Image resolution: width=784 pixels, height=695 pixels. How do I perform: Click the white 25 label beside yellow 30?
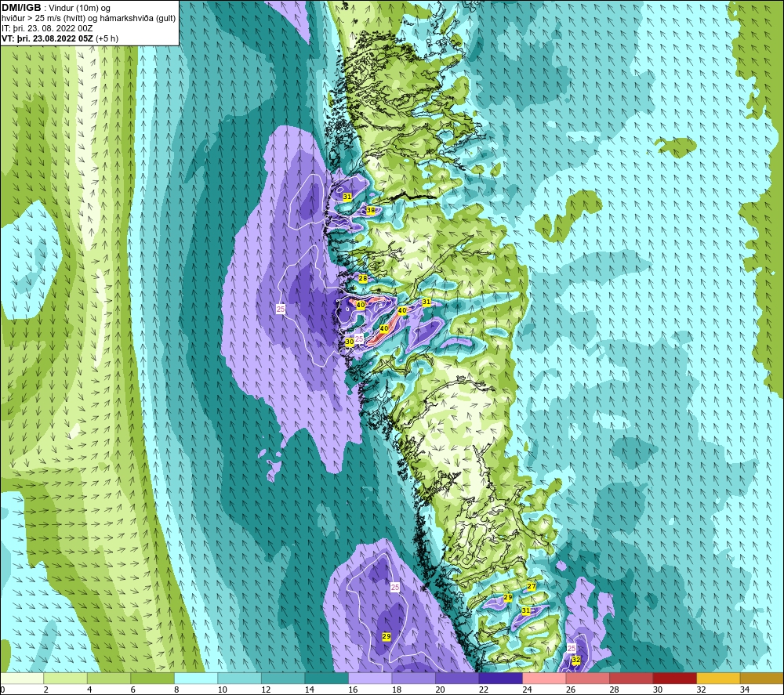coord(359,338)
